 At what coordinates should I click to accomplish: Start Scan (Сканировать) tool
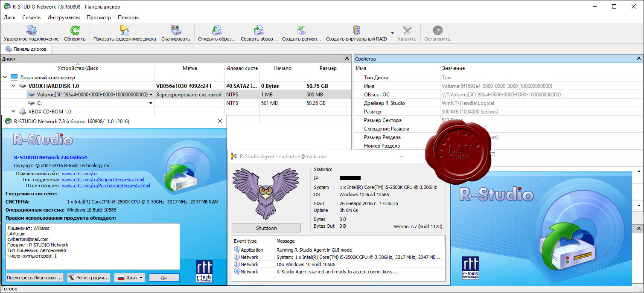click(x=175, y=30)
